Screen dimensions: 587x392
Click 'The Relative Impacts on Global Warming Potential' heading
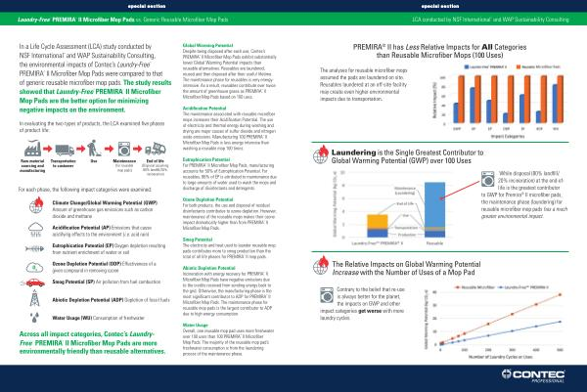(407, 268)
